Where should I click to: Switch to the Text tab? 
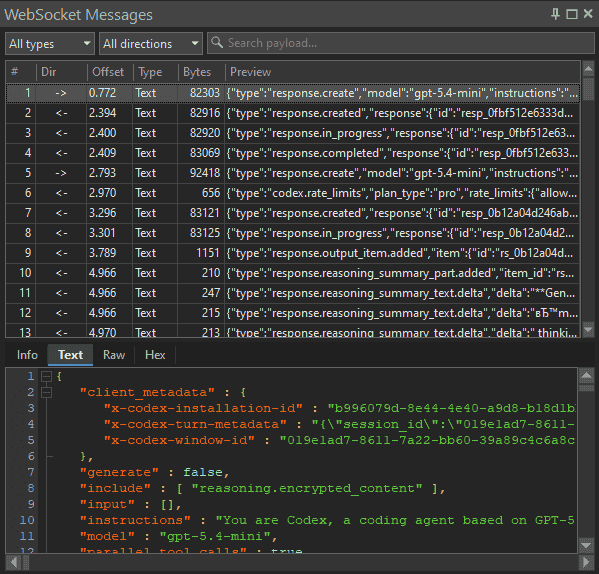click(x=70, y=355)
